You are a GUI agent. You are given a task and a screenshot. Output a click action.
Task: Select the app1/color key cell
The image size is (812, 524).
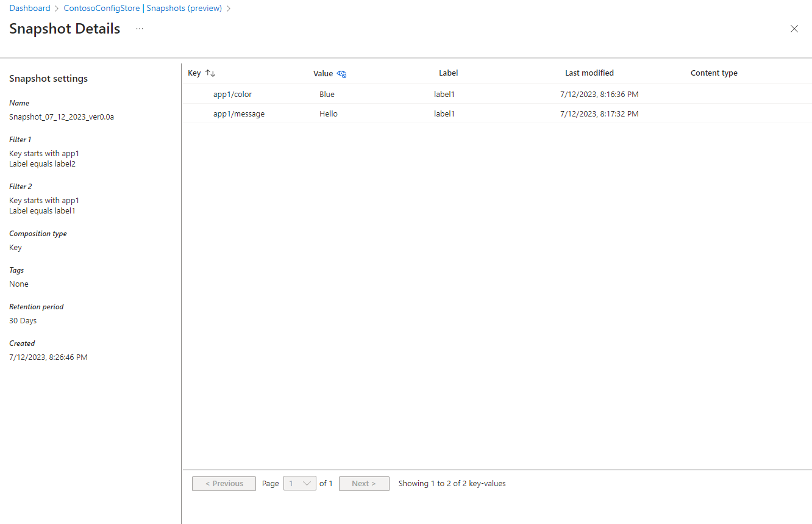coord(232,95)
